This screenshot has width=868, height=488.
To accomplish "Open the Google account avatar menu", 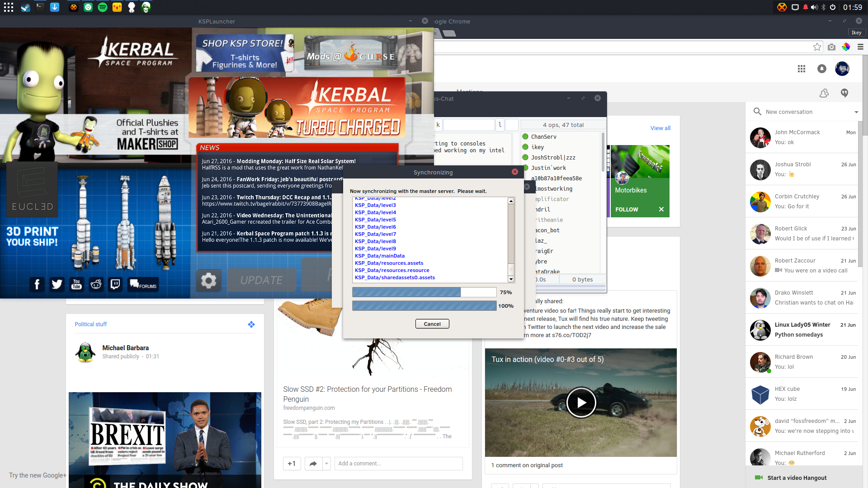I will point(842,69).
